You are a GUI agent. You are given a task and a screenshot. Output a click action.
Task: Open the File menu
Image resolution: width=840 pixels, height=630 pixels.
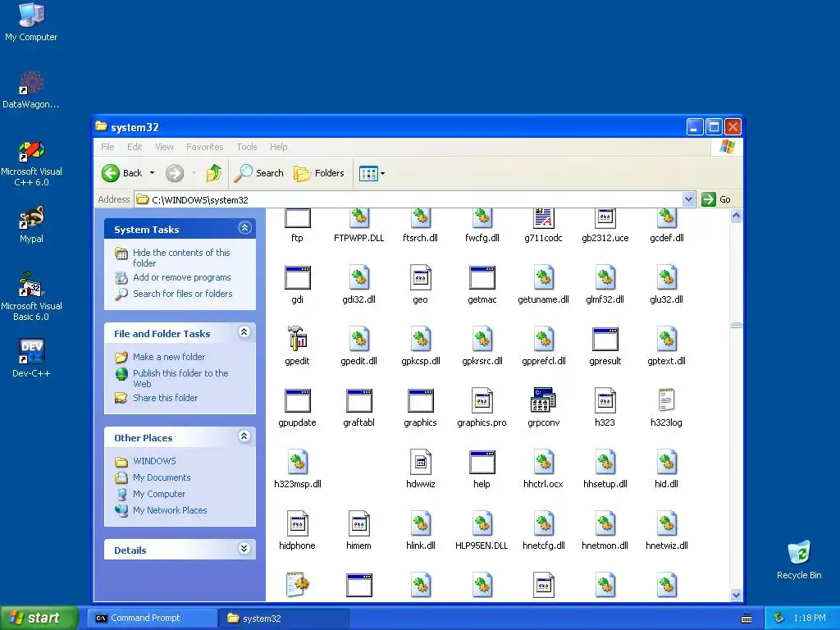tap(107, 147)
